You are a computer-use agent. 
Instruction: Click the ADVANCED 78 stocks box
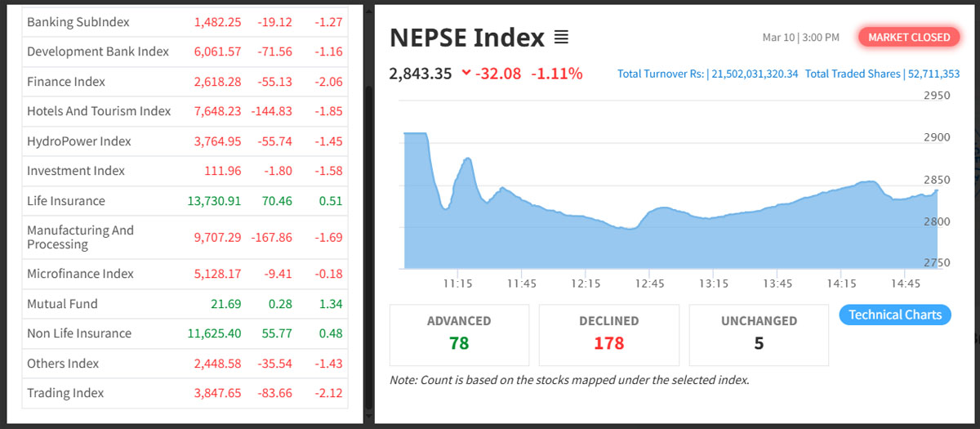(x=459, y=334)
